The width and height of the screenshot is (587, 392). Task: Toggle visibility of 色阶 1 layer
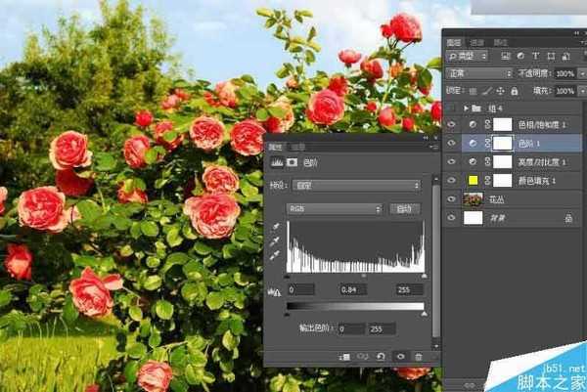tap(452, 144)
